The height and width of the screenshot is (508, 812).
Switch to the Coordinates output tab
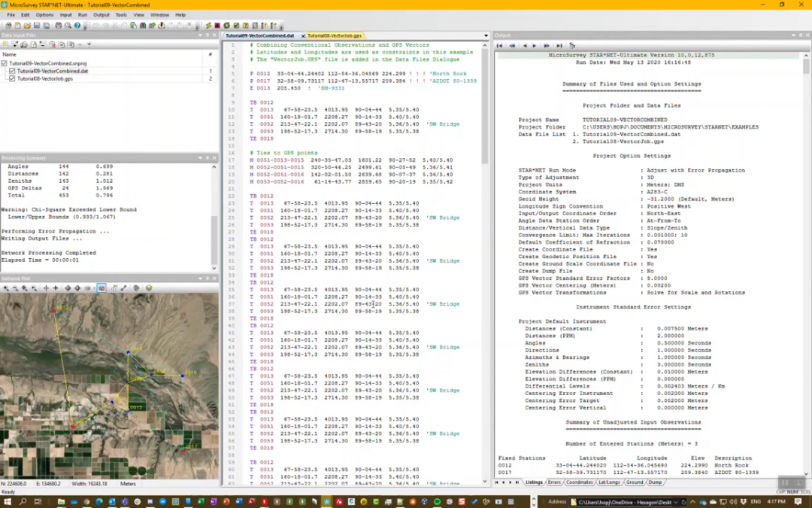pos(579,482)
